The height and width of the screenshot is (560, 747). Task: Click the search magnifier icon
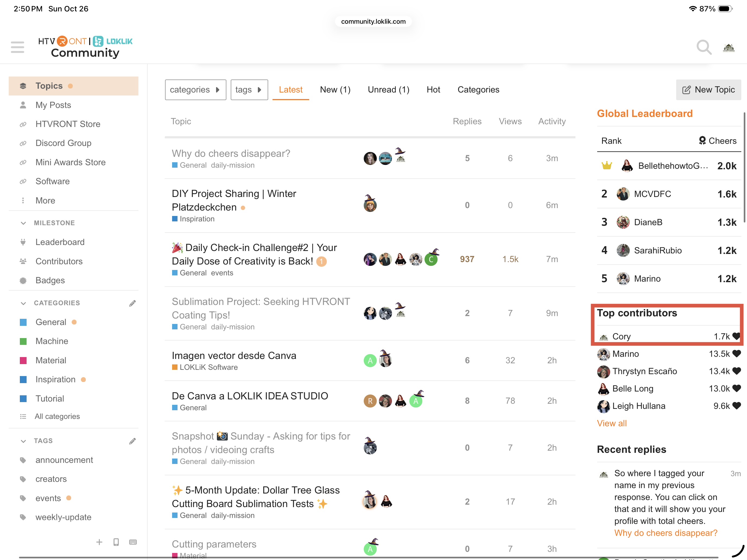[704, 47]
